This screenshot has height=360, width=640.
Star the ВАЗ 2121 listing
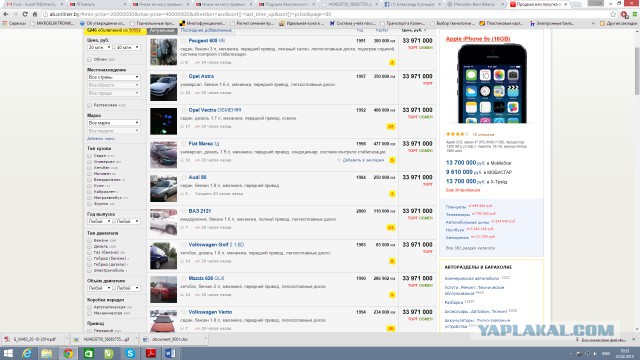(x=184, y=211)
